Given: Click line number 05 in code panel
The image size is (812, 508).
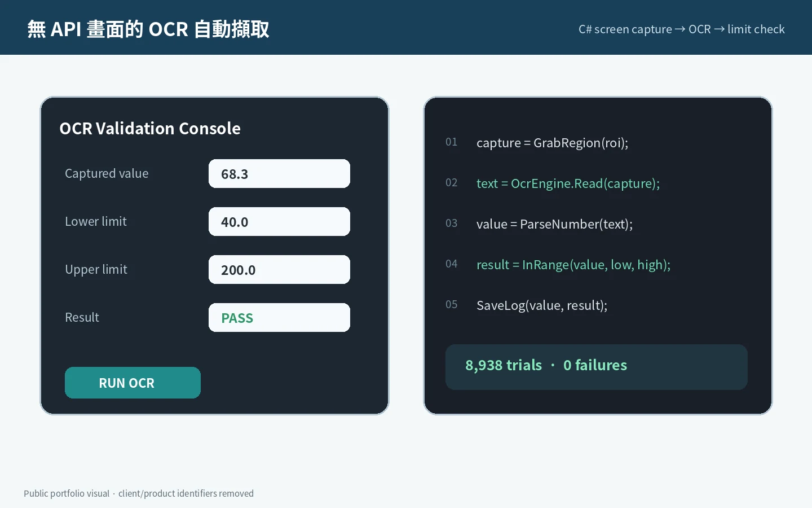Looking at the screenshot, I should point(452,305).
